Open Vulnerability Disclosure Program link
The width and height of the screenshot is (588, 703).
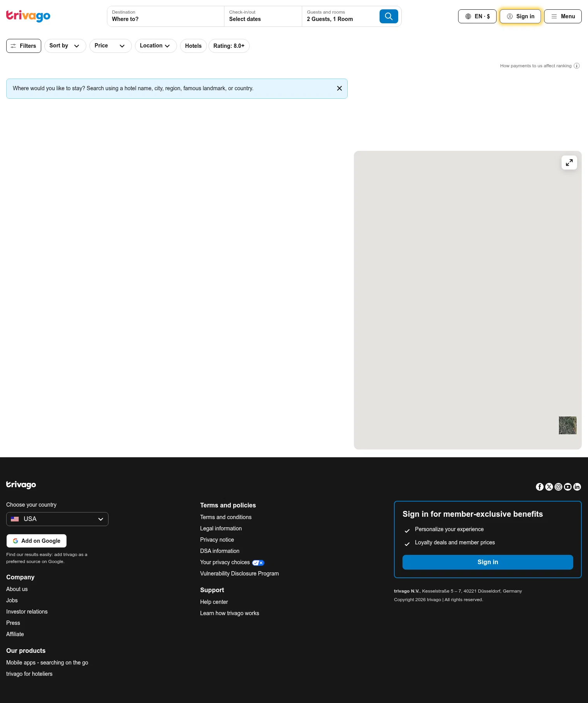240,574
